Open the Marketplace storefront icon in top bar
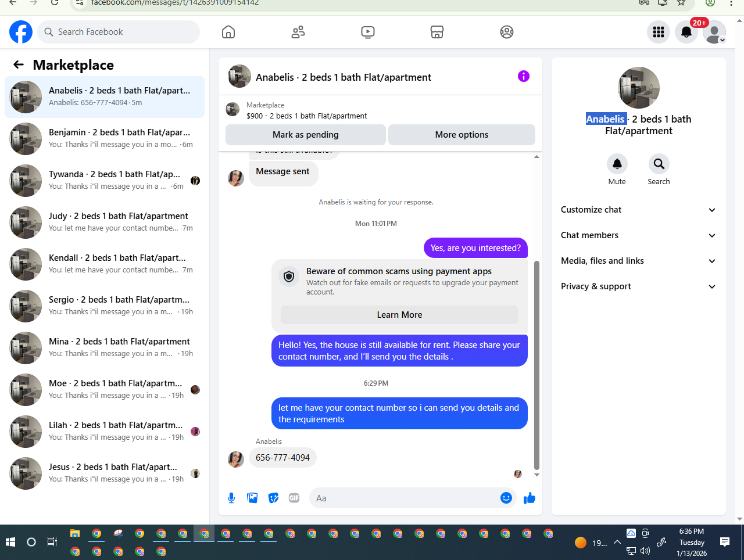 [x=437, y=32]
